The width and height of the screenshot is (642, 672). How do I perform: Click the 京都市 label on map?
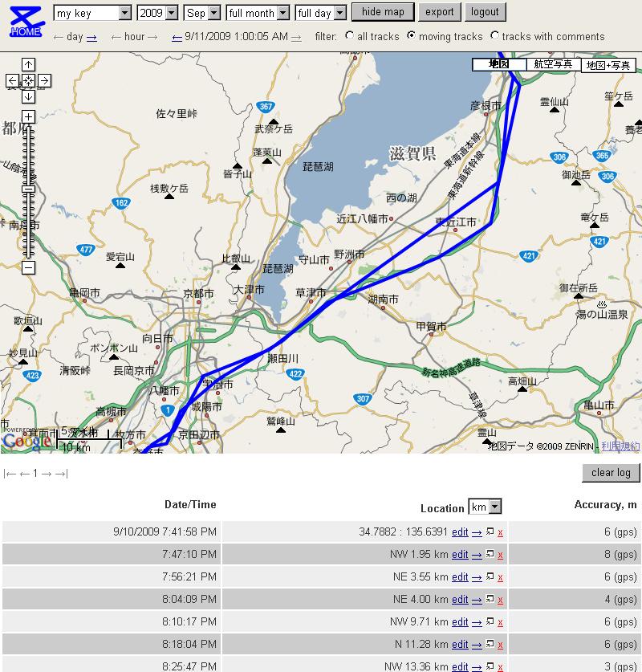coord(198,294)
